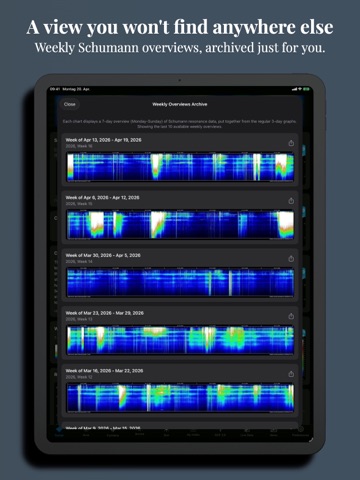The image size is (360, 480).
Task: Select 'Week of Mar 23, 2026 - Mar 29, 2026' title
Action: pos(105,313)
